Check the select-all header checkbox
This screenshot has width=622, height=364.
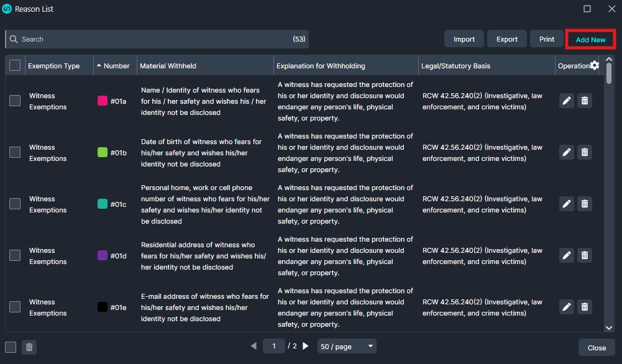click(15, 66)
